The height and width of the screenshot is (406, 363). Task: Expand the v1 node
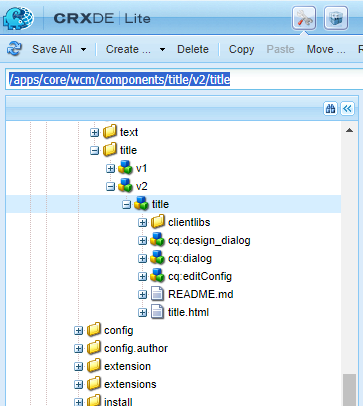[111, 169]
